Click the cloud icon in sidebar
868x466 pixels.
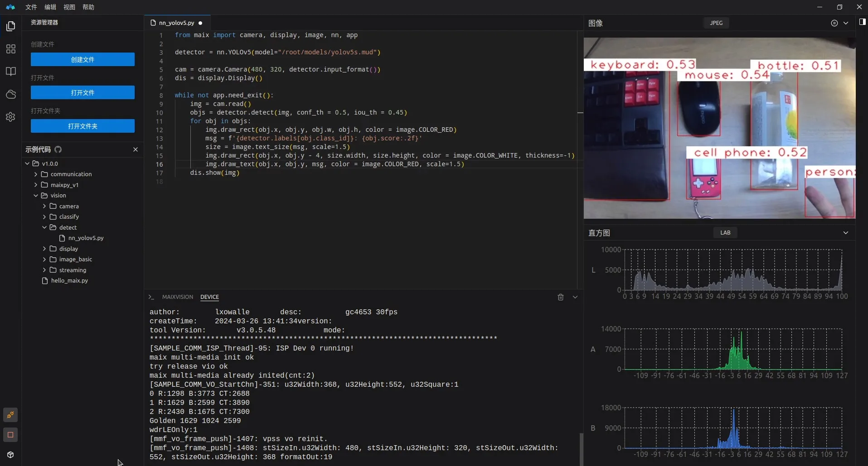pos(11,94)
